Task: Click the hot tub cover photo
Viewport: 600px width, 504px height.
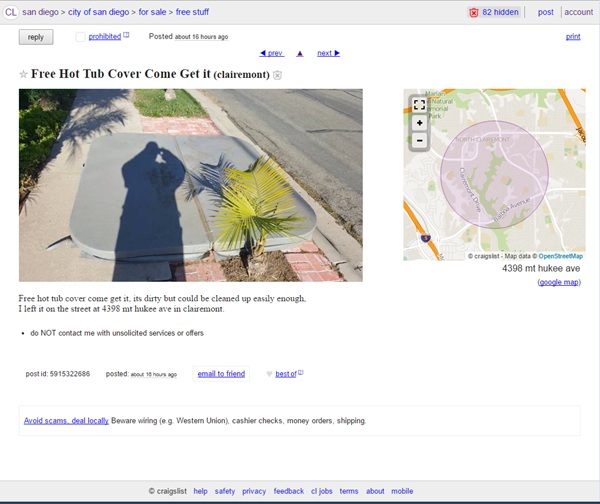Action: (190, 185)
